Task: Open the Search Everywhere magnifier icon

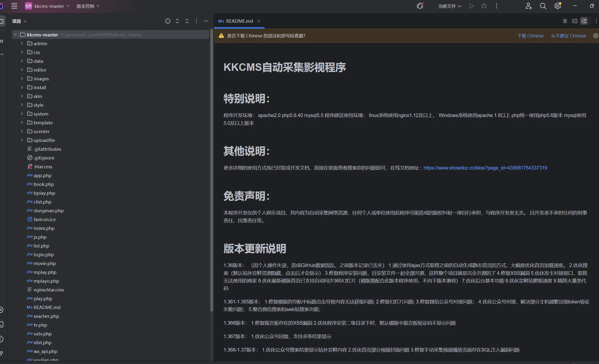Action: coord(543,6)
